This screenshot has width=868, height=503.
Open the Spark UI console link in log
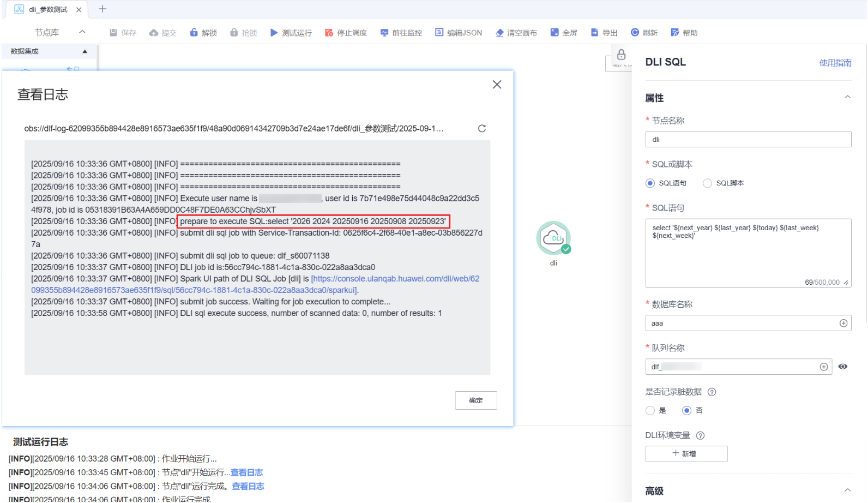point(255,285)
